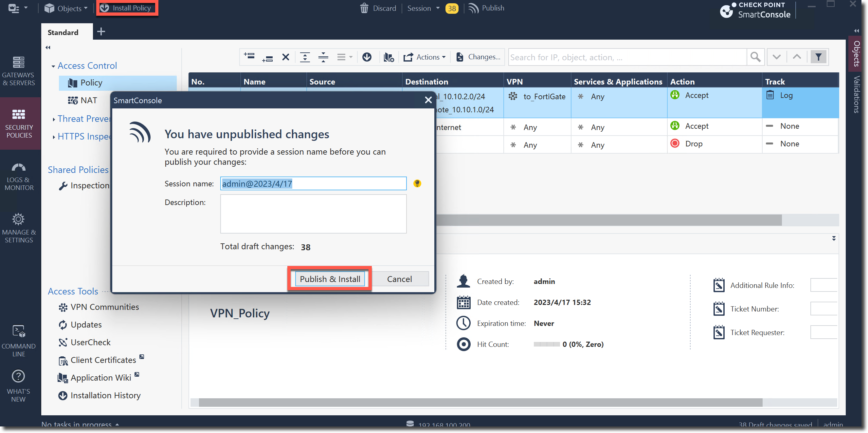Open Logs & Monitor view

click(19, 176)
